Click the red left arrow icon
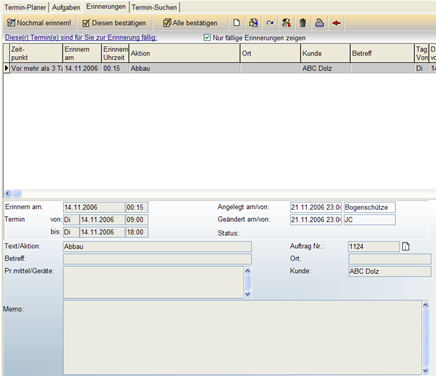 [x=336, y=23]
